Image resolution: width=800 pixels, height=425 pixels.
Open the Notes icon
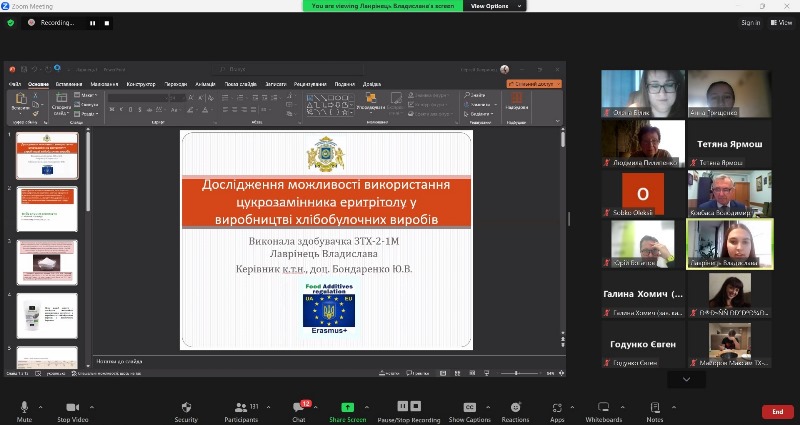click(x=655, y=408)
